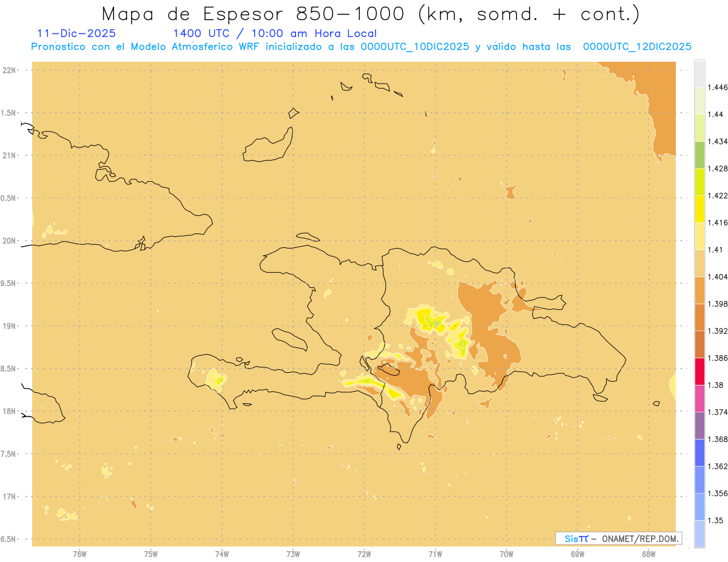Click the legend value 1.392
Image resolution: width=728 pixels, height=562 pixels.
coord(718,331)
